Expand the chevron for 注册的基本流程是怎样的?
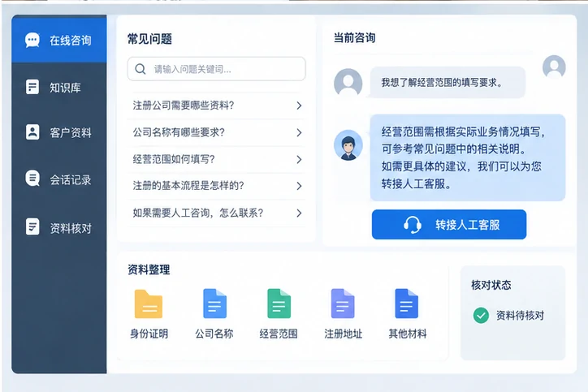 tap(299, 186)
